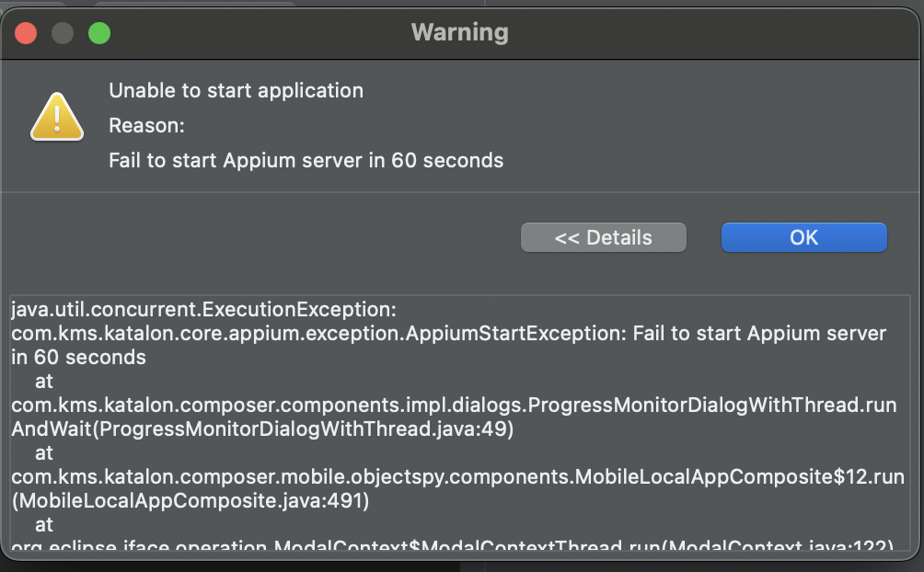Click the yellow minimize button
924x572 pixels.
[62, 32]
